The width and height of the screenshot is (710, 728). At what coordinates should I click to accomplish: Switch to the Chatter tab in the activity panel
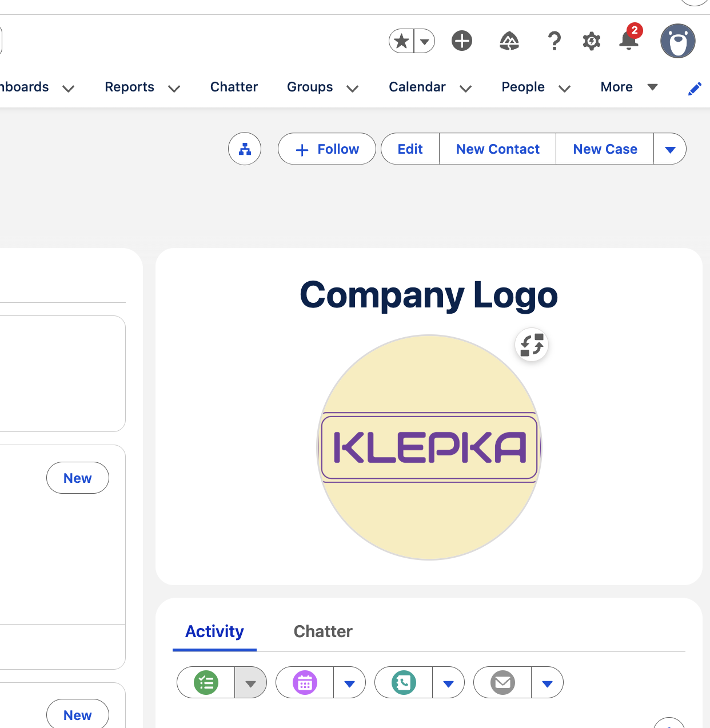point(323,631)
